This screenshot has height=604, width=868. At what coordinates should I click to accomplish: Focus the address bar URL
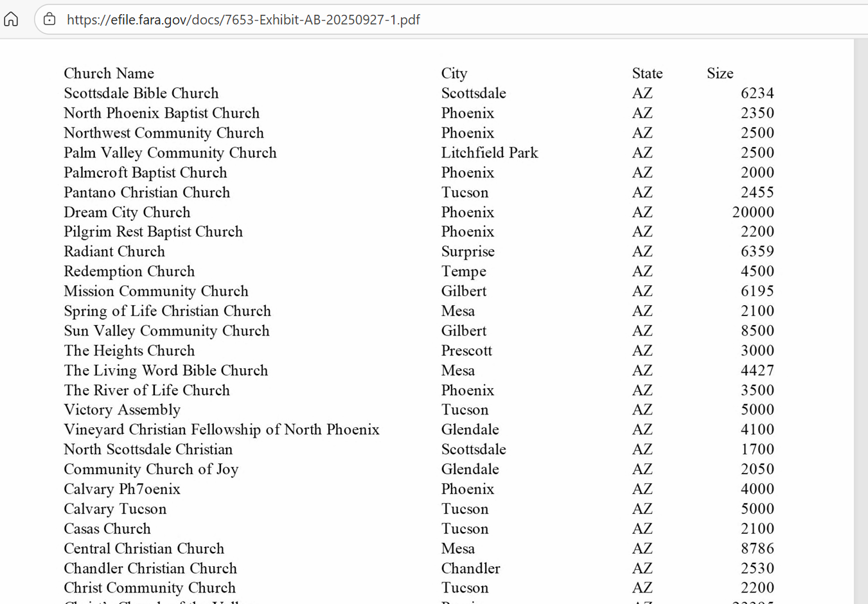(x=243, y=20)
